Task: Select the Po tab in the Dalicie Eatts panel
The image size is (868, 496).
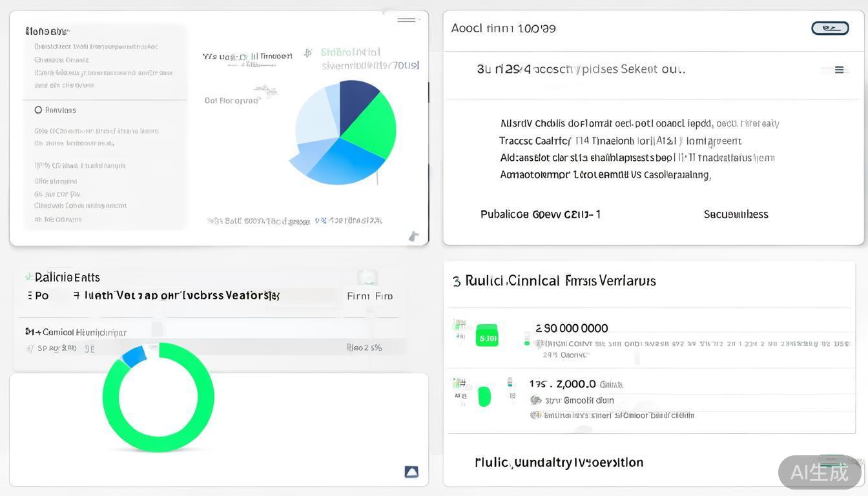Action: click(x=41, y=296)
